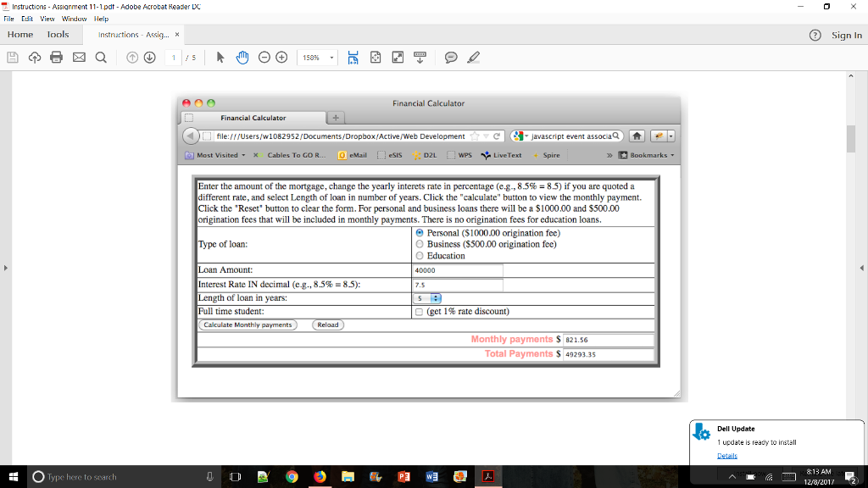
Task: Switch to the Home tab
Action: [19, 35]
